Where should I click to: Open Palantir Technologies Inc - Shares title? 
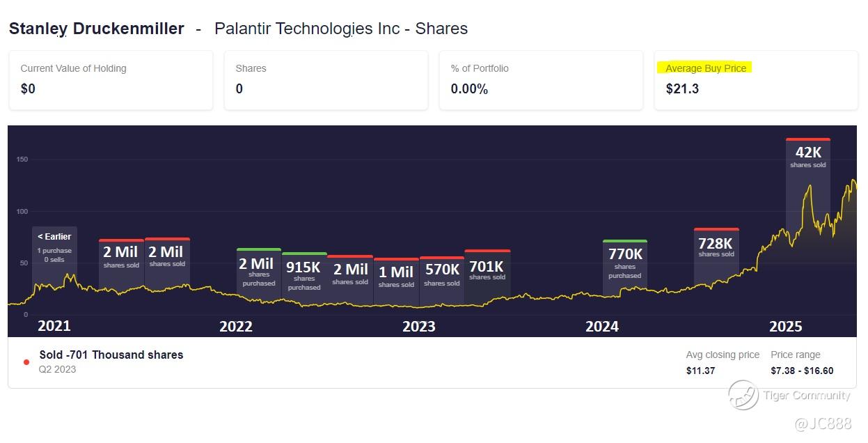click(x=341, y=29)
